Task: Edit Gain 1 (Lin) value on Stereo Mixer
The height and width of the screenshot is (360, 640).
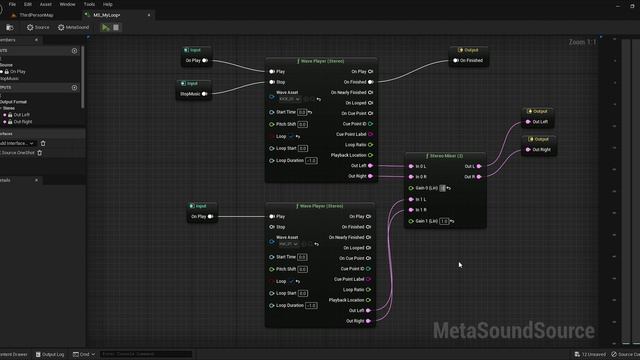Action: [x=444, y=221]
